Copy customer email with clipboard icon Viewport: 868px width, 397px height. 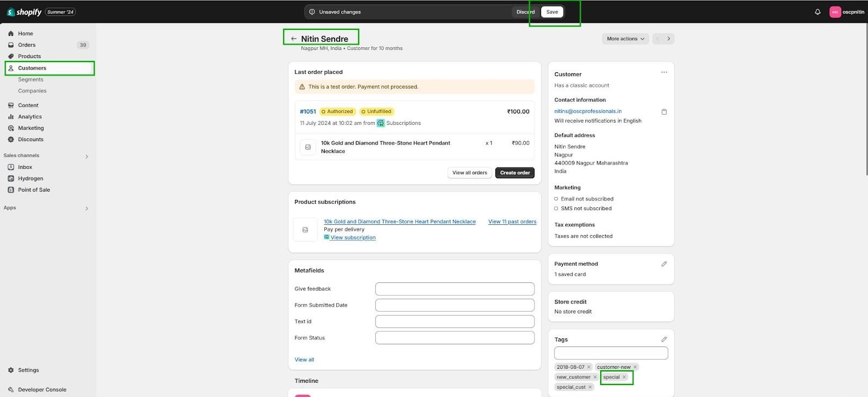tap(664, 112)
